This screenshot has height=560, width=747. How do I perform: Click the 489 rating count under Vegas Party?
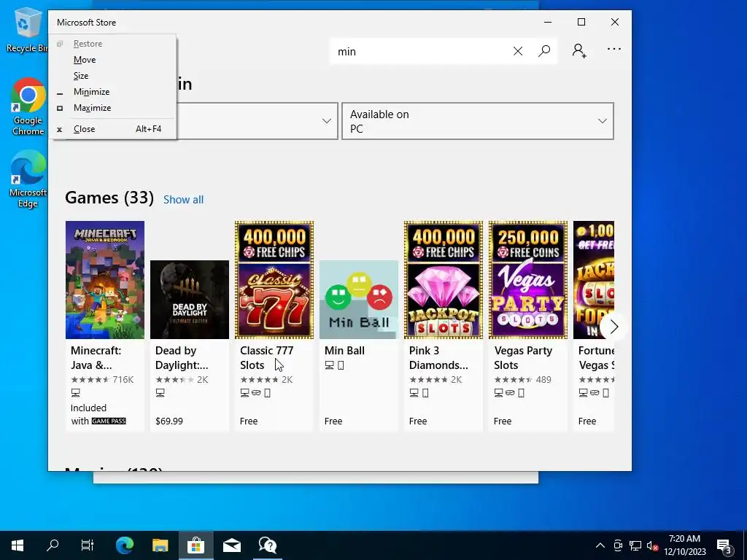pyautogui.click(x=543, y=379)
